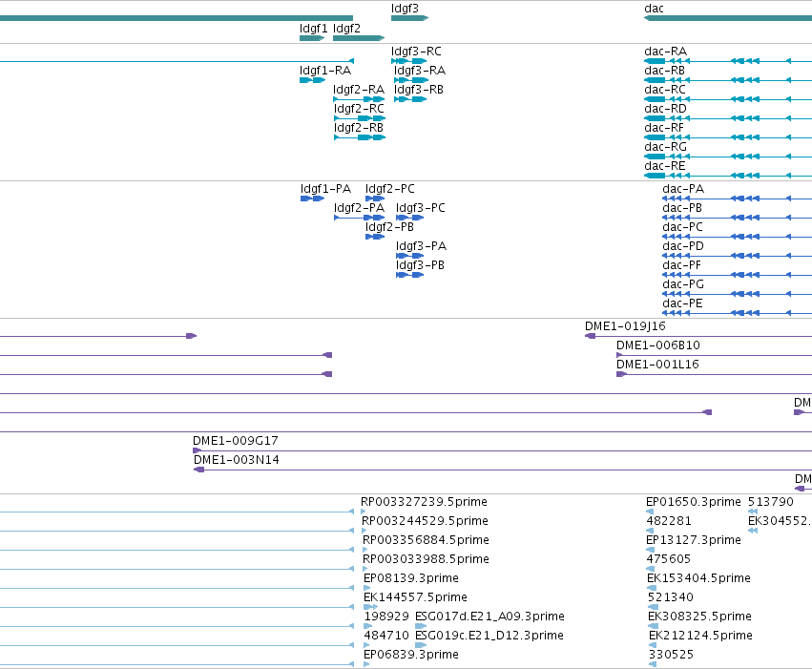The width and height of the screenshot is (812, 669).
Task: Click feature RP003033988.5prime
Action: [x=426, y=560]
